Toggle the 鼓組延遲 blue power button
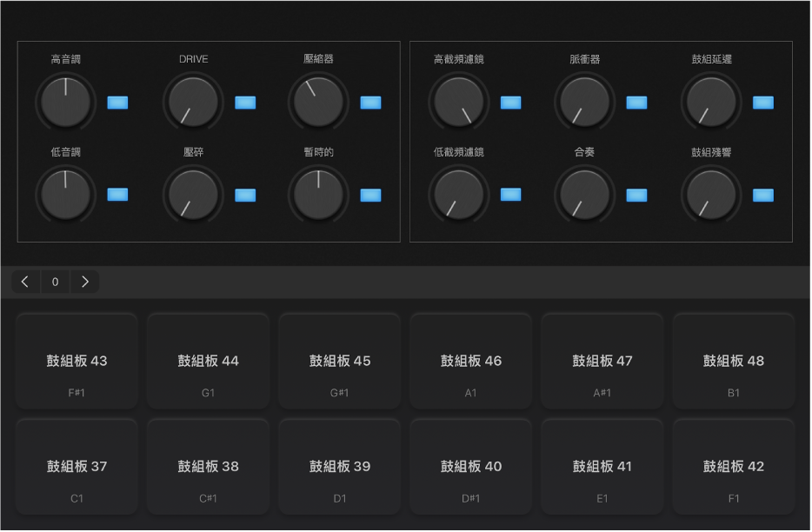This screenshot has height=532, width=812. 763,103
